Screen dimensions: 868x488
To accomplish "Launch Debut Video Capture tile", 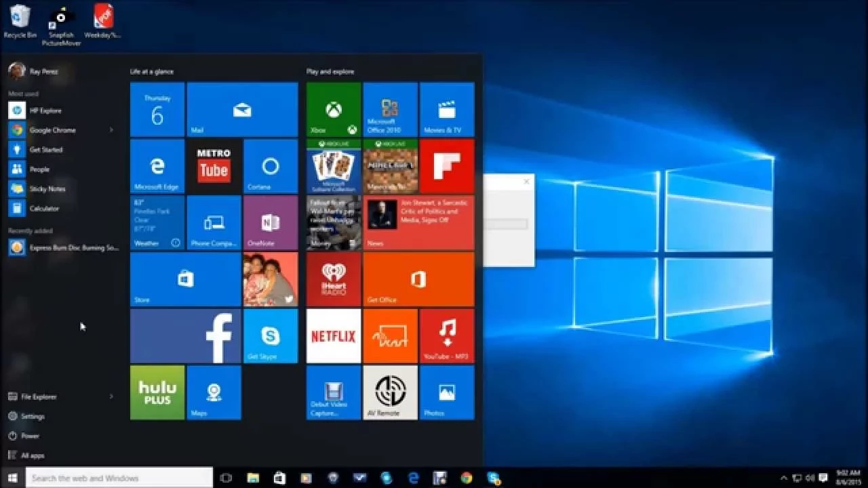I will [x=334, y=392].
